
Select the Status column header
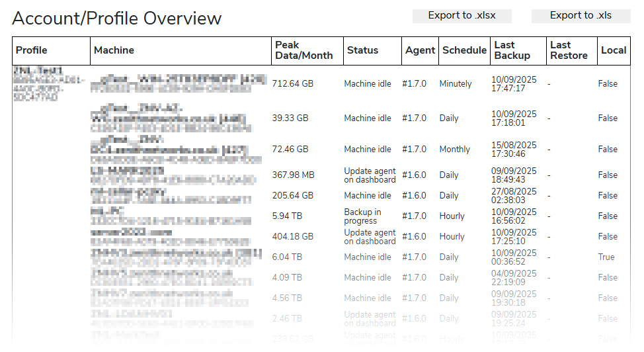pyautogui.click(x=362, y=50)
